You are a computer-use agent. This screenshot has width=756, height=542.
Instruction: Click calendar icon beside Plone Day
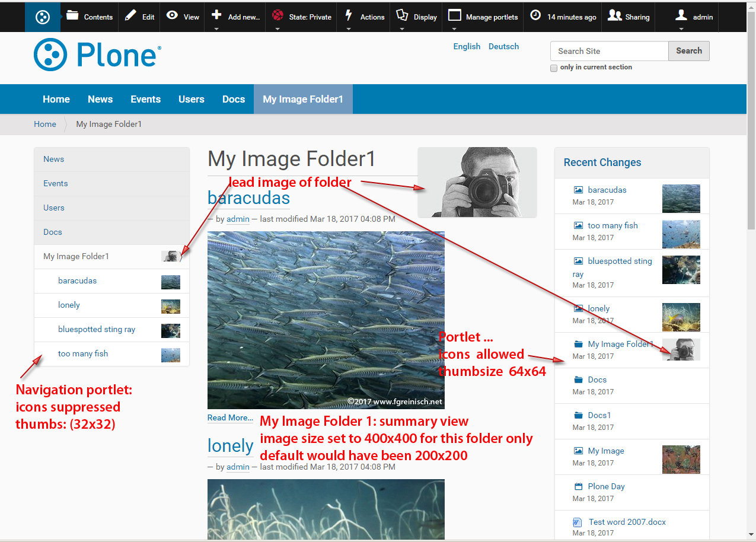click(x=578, y=486)
